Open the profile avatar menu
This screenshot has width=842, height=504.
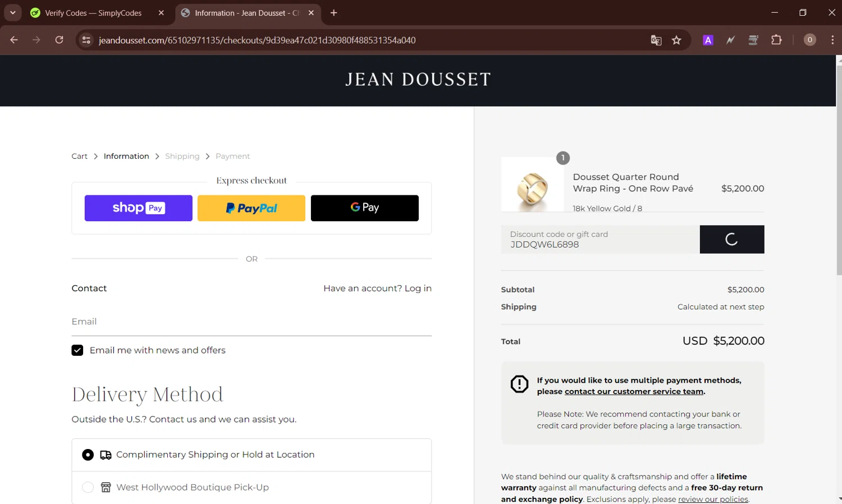pos(809,40)
